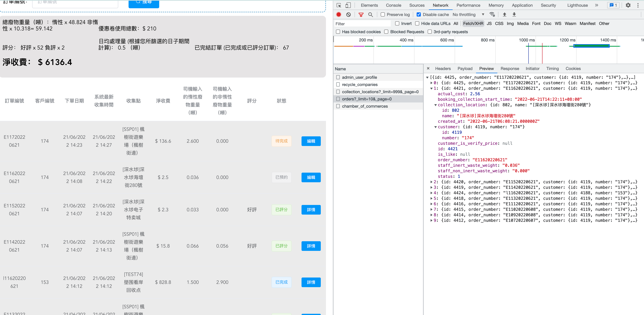Click the blue search button
Screen dimensions: 644x315
[x=144, y=3]
